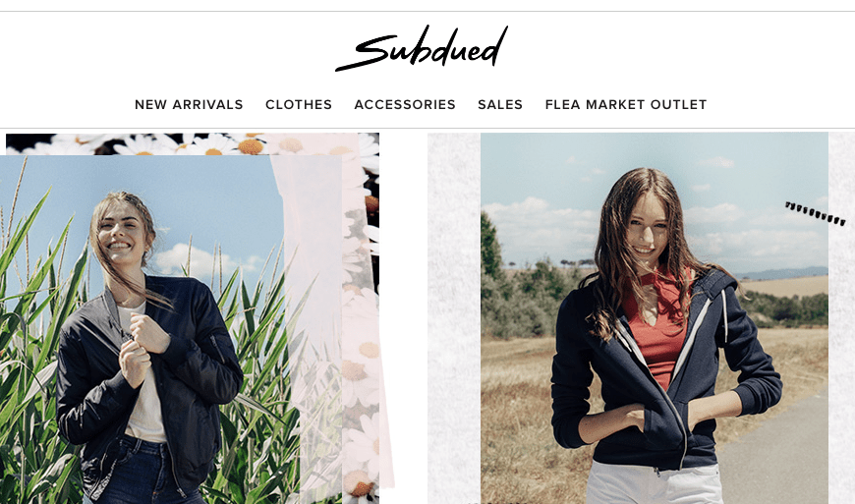
Task: Click the white shorts on right model
Action: 655,482
